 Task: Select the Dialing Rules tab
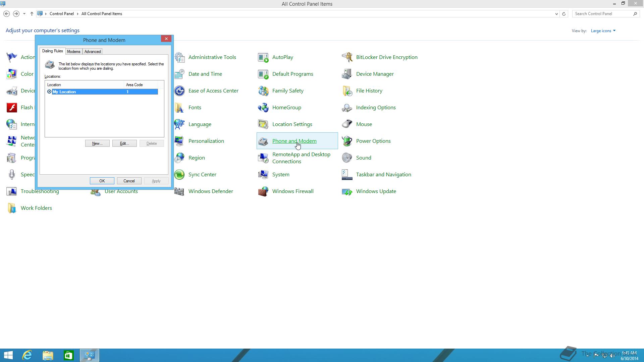52,51
